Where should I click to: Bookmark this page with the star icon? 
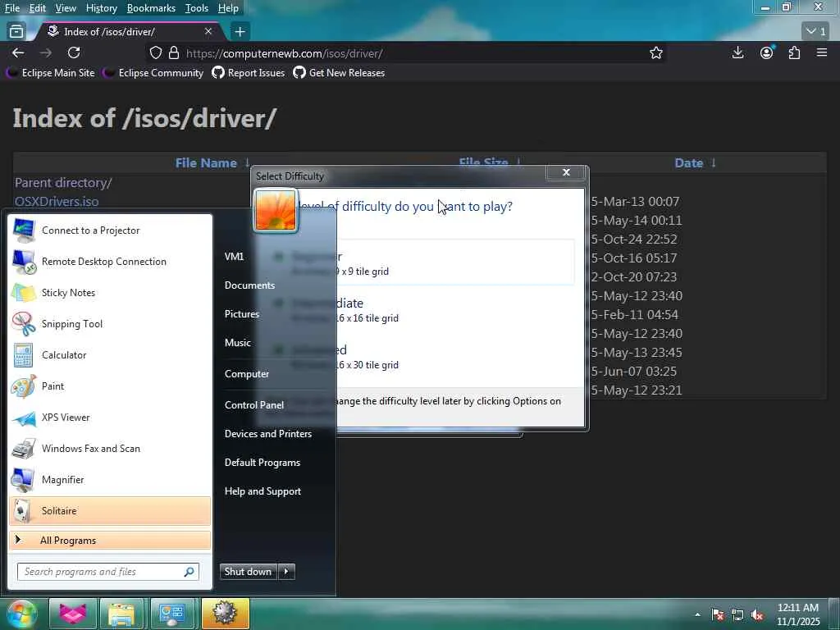(x=655, y=53)
